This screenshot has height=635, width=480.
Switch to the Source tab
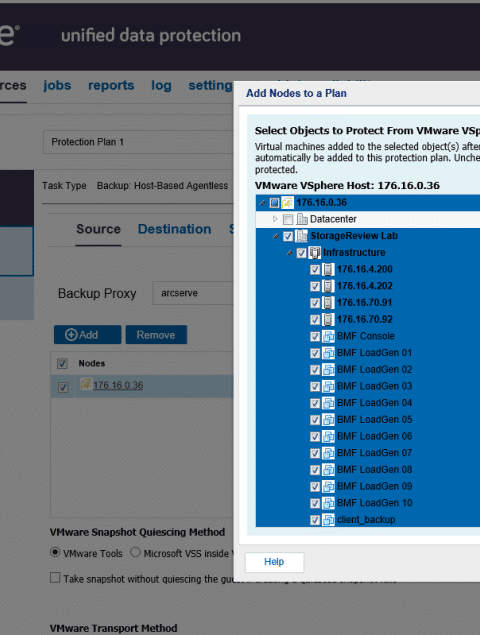click(x=98, y=229)
